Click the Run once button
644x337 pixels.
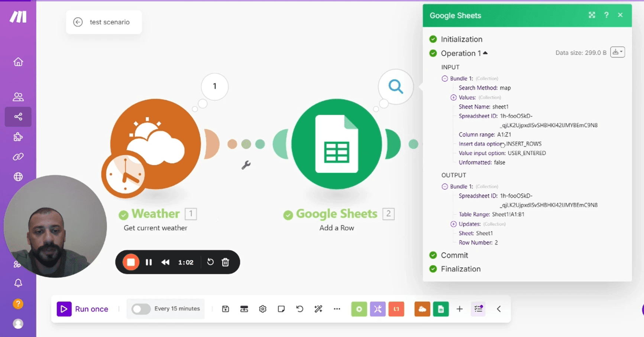click(82, 309)
